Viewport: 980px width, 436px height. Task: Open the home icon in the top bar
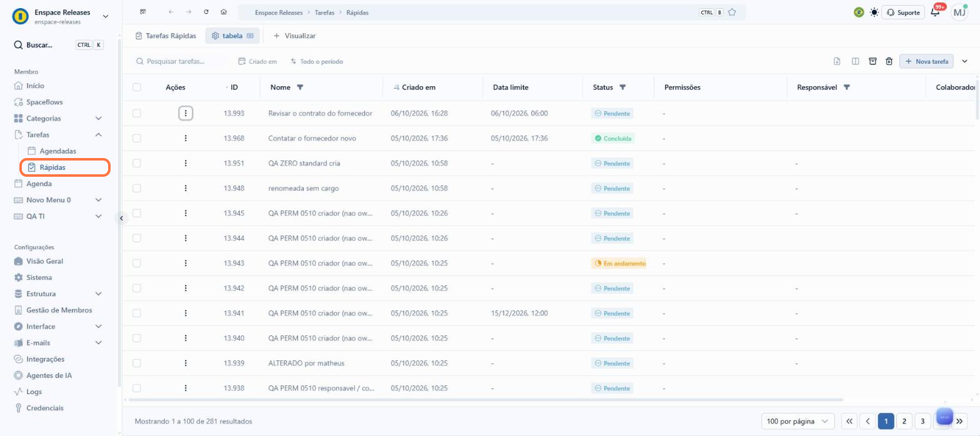pos(224,12)
